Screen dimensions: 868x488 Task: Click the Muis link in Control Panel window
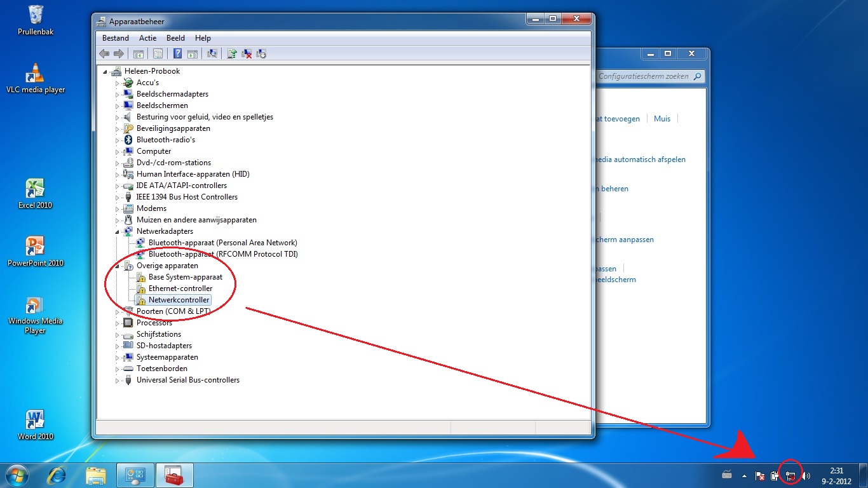coord(662,119)
